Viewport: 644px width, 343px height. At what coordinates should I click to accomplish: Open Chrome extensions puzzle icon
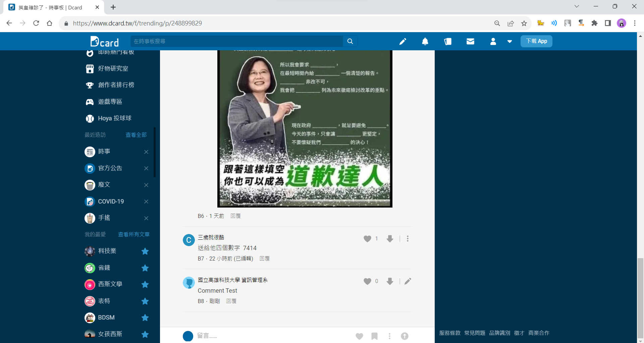point(594,23)
